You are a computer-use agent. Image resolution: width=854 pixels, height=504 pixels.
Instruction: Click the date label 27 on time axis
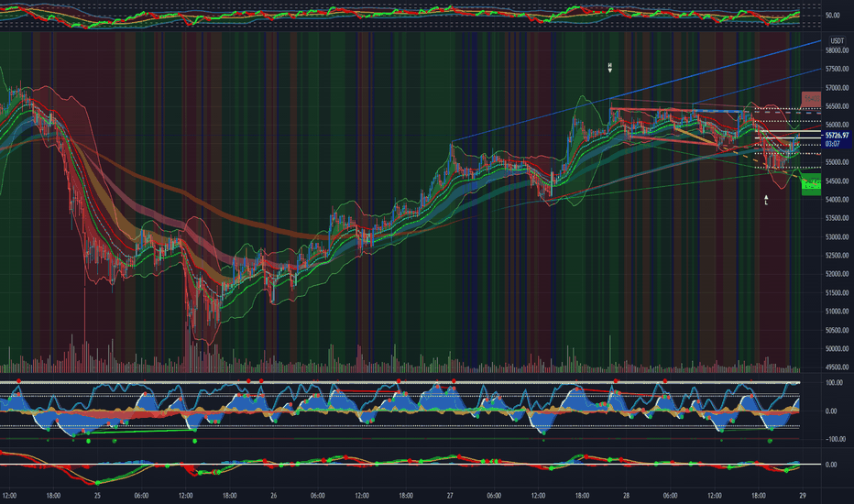tap(450, 496)
